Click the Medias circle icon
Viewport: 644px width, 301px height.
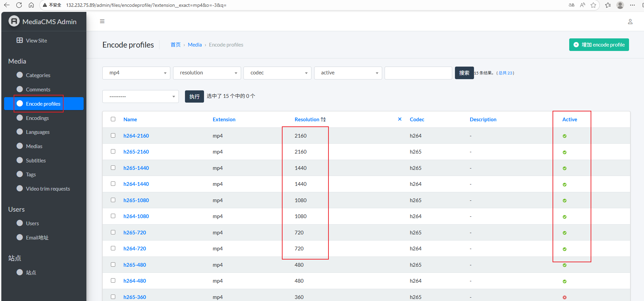(20, 146)
